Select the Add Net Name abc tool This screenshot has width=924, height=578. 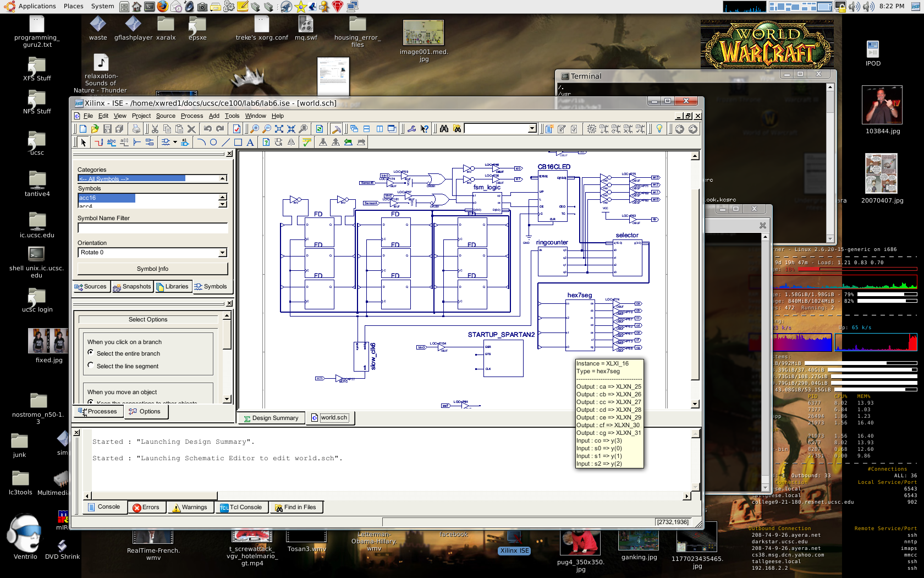(x=112, y=142)
